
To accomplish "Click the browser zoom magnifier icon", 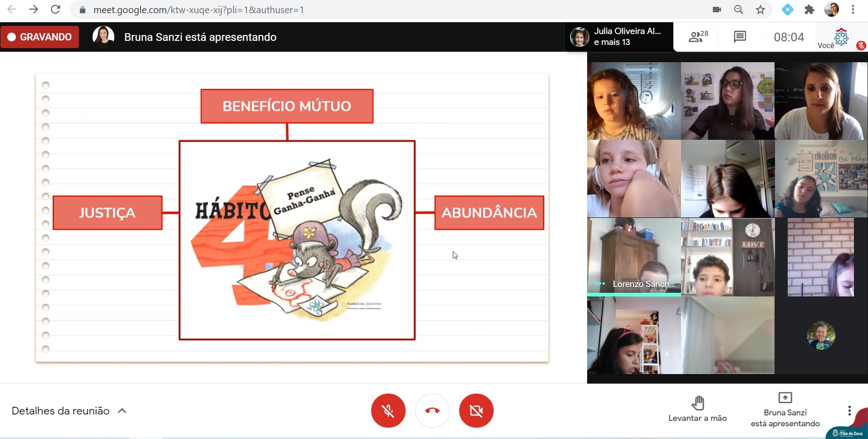I will (738, 10).
